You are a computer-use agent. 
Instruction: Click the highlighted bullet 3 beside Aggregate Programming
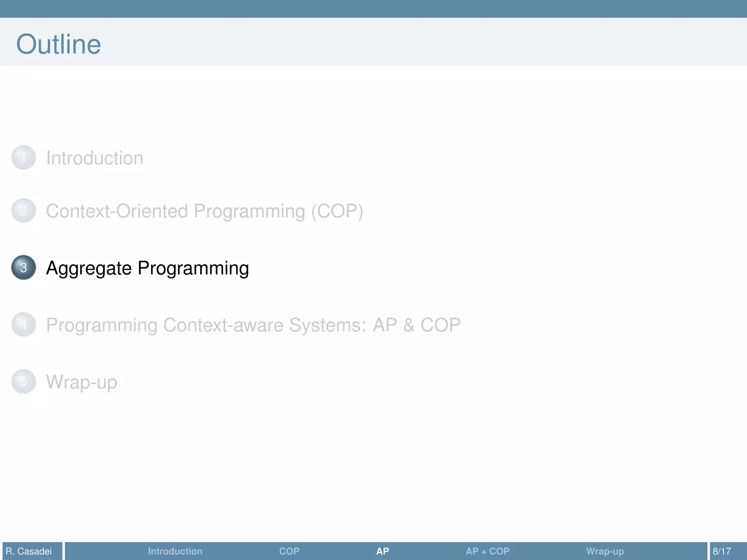(23, 267)
